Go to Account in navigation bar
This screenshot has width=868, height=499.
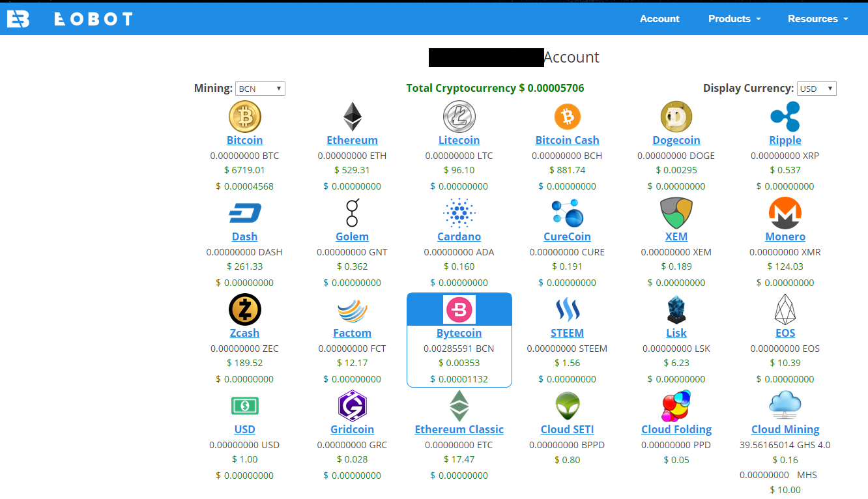click(x=659, y=19)
